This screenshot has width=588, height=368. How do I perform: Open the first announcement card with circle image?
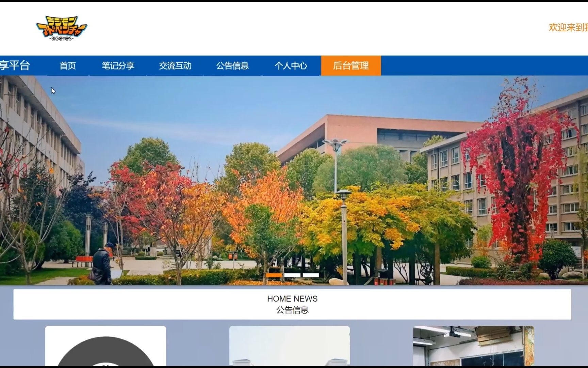point(105,346)
